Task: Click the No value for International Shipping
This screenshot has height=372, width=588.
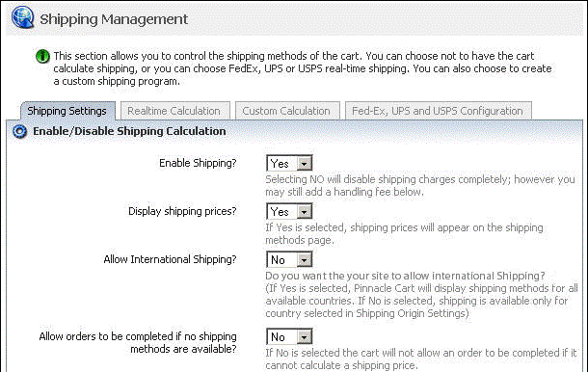Action: 278,259
